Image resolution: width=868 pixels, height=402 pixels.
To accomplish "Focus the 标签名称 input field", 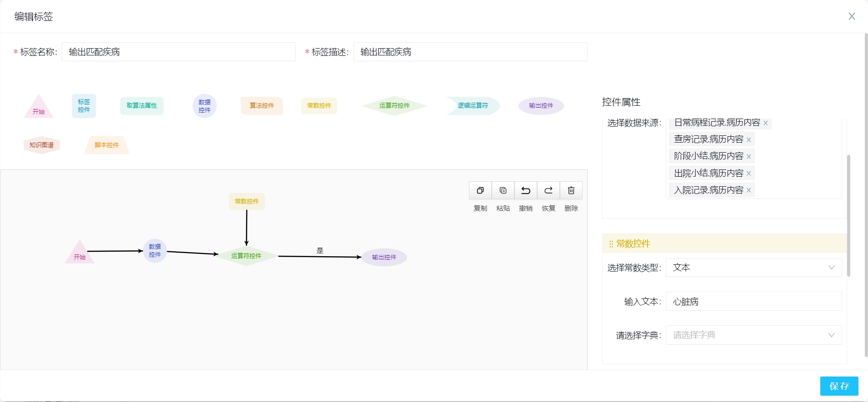I will 179,52.
